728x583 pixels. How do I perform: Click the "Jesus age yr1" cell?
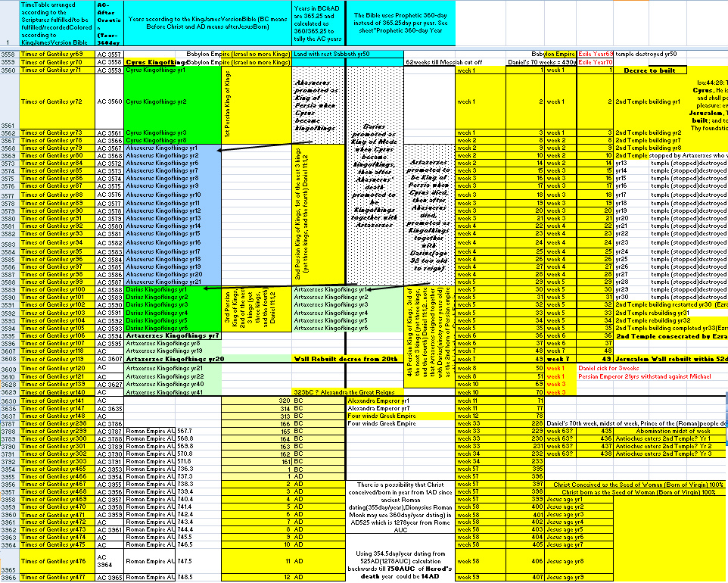(x=579, y=500)
